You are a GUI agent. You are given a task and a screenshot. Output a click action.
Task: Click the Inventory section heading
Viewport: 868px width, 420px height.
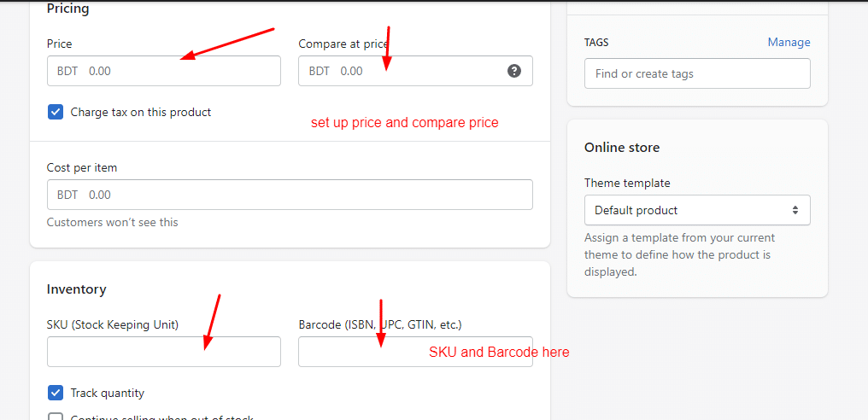point(76,289)
